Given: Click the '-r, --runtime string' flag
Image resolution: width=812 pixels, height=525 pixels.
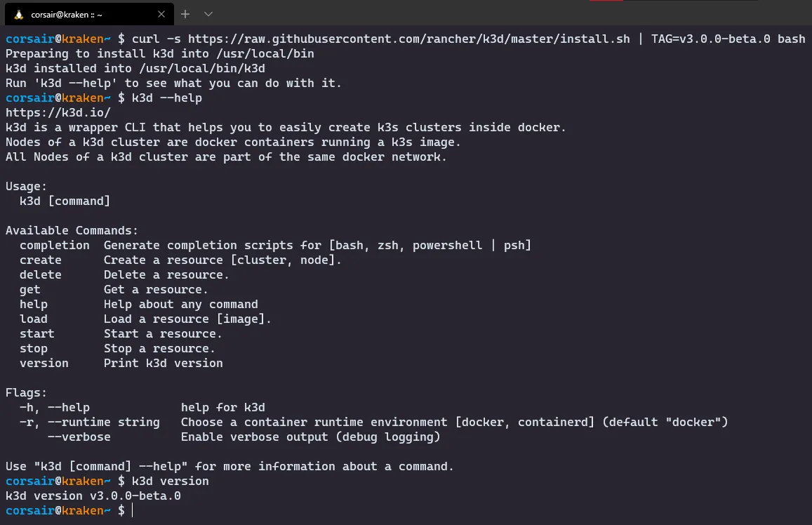Looking at the screenshot, I should [90, 422].
